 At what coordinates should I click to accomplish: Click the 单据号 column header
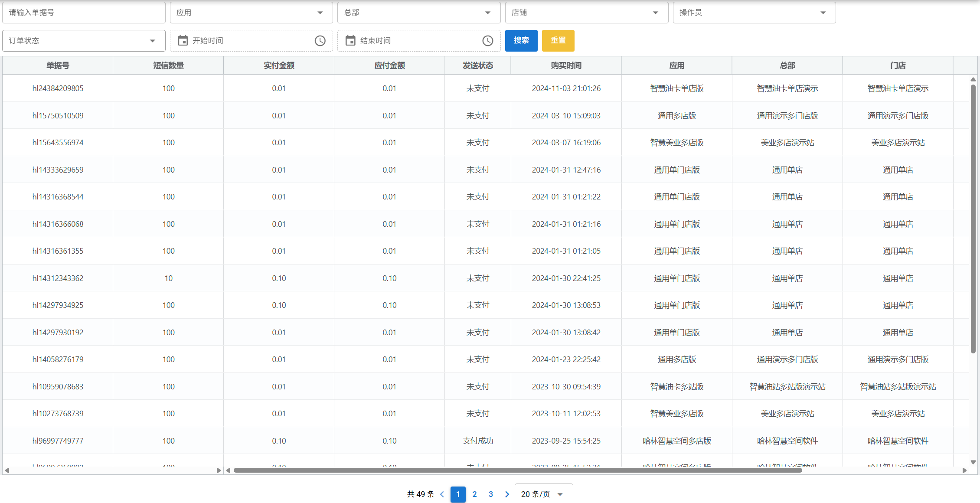pos(58,65)
